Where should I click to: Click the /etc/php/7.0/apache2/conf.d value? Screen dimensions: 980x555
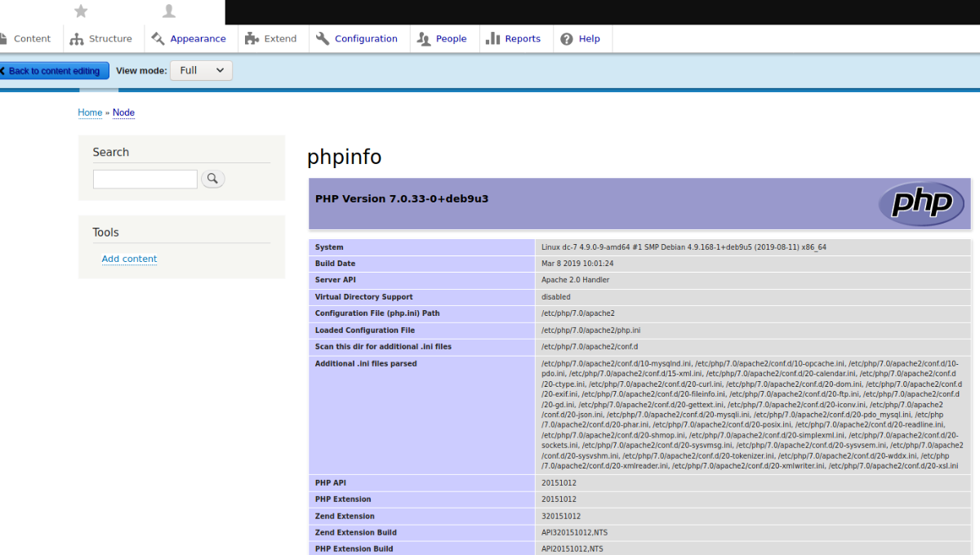pyautogui.click(x=590, y=347)
